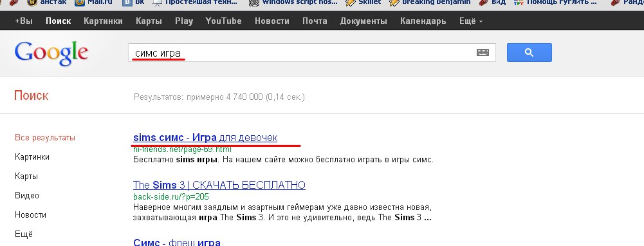
Task: Open result 'sims.симс - Игра для девочек'
Action: (x=205, y=138)
